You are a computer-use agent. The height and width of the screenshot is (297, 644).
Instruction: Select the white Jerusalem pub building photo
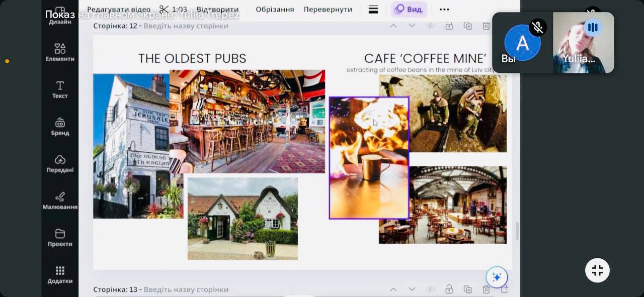tap(131, 146)
